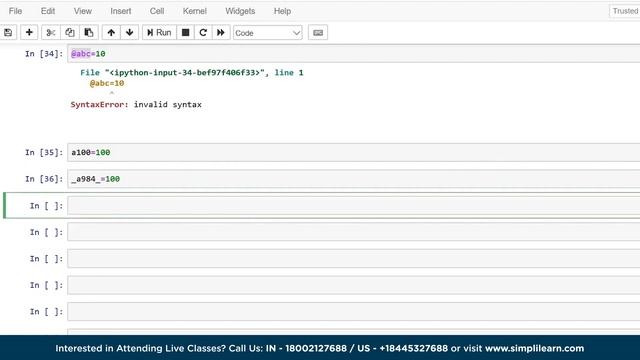Open the cell type Code dropdown
Screen dimensions: 640x360
[268, 33]
